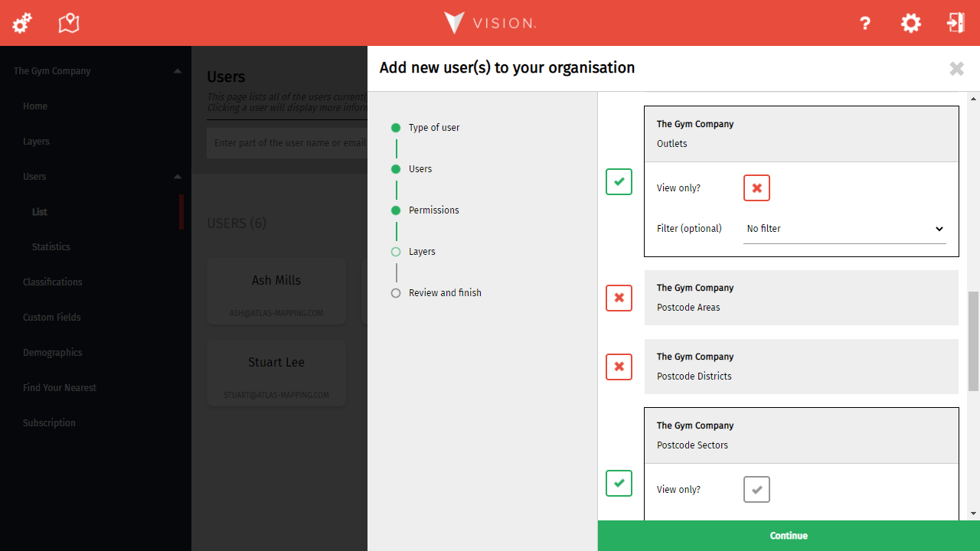Click the admin gears icon in header

tap(22, 23)
